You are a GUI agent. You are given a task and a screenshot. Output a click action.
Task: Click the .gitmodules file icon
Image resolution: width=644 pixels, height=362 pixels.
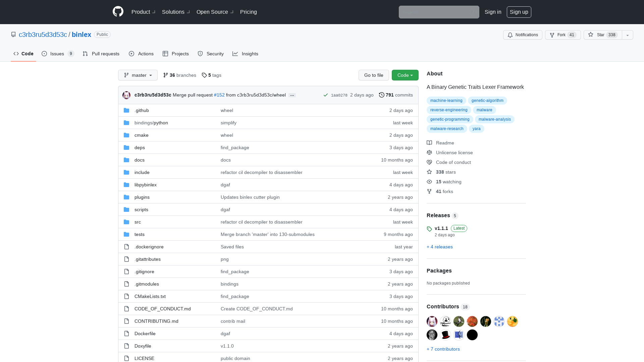pyautogui.click(x=126, y=284)
